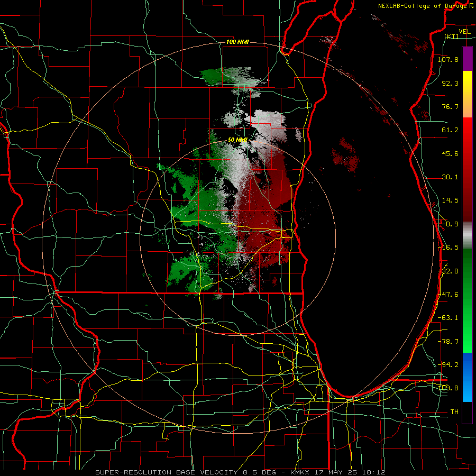Click the Super-Resolution Base Velocity caption
This screenshot has height=476, width=476.
pyautogui.click(x=240, y=472)
